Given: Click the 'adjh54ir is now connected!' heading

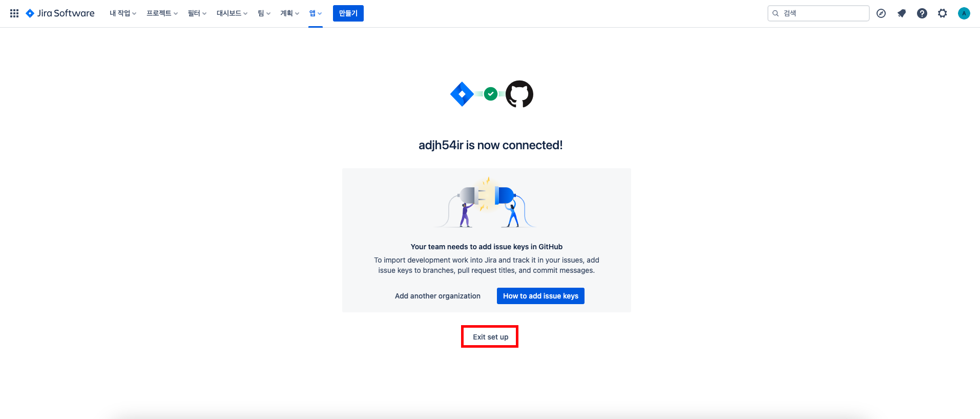Looking at the screenshot, I should [490, 145].
